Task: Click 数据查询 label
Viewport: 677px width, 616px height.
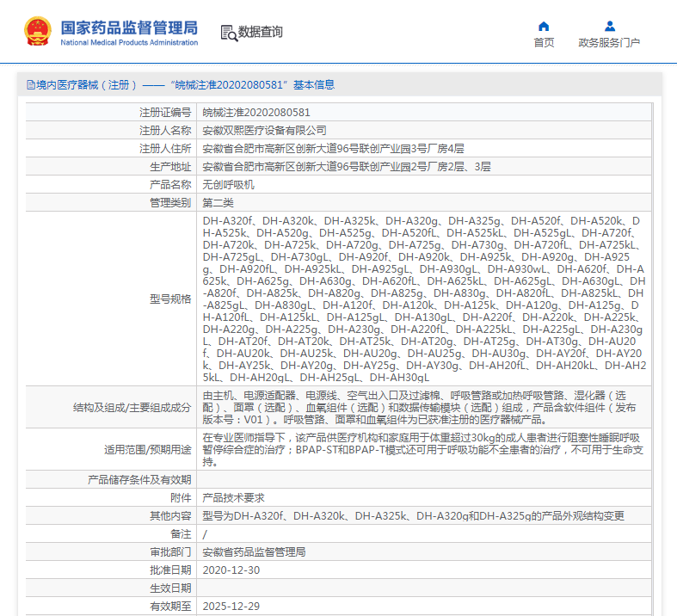Action: pos(261,32)
